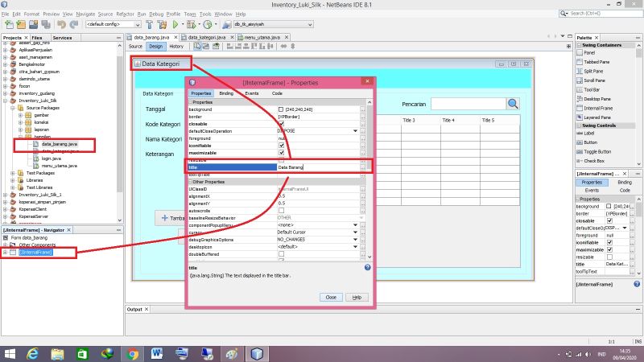Open the Refactor menu
This screenshot has height=362, width=644.
click(125, 14)
